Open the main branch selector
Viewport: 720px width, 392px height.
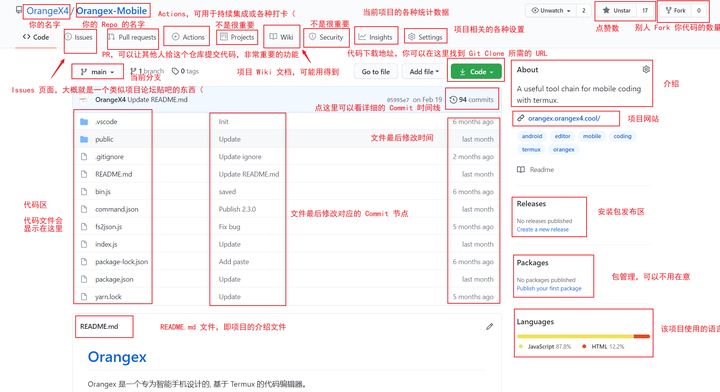coord(97,72)
